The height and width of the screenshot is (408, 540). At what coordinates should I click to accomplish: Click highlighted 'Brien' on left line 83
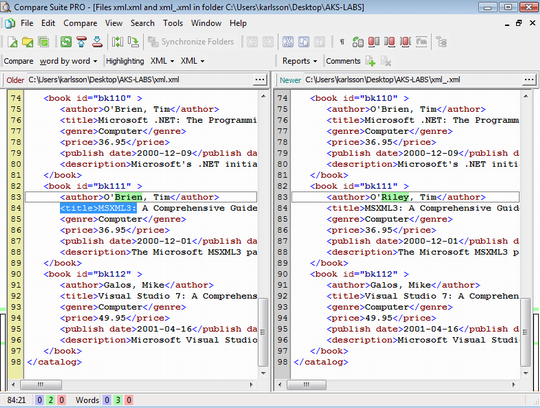(x=128, y=197)
